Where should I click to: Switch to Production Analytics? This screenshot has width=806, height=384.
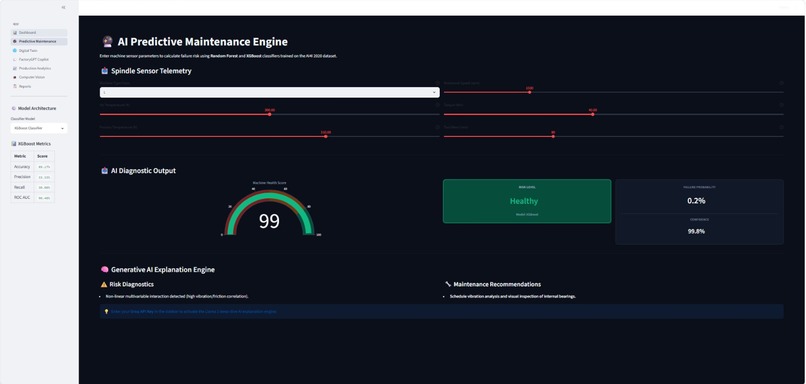(39, 68)
